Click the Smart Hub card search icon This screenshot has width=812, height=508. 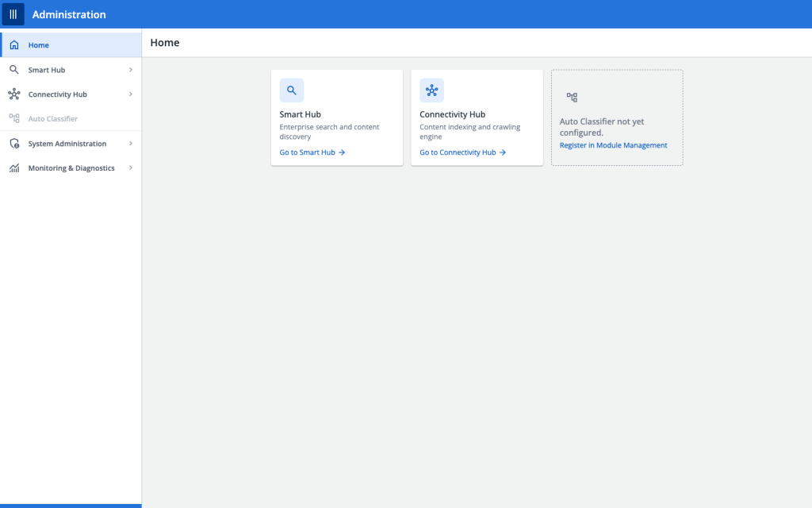[292, 90]
